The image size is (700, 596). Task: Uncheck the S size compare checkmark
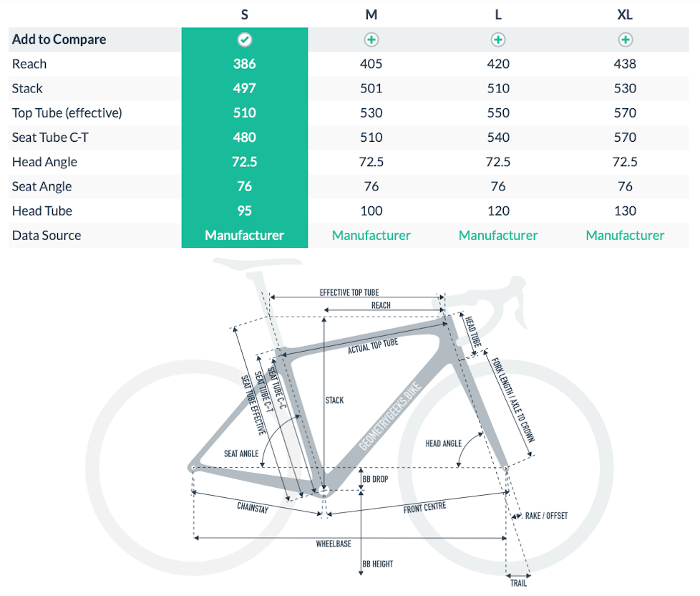click(x=245, y=39)
